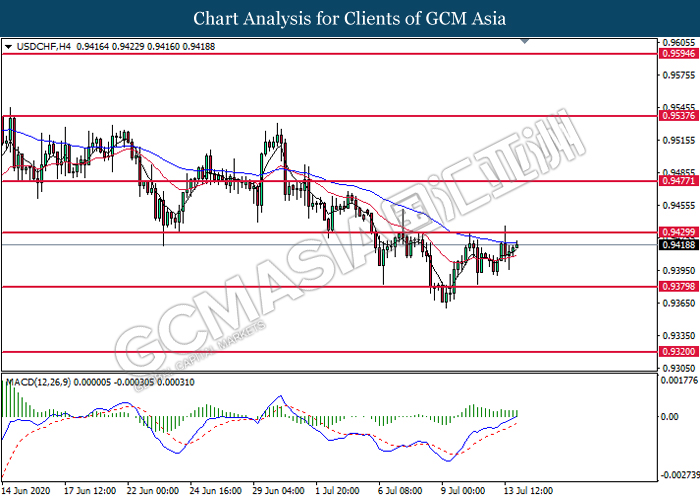The width and height of the screenshot is (700, 500).
Task: Click the 0.93650 price scale value
Action: pyautogui.click(x=679, y=303)
